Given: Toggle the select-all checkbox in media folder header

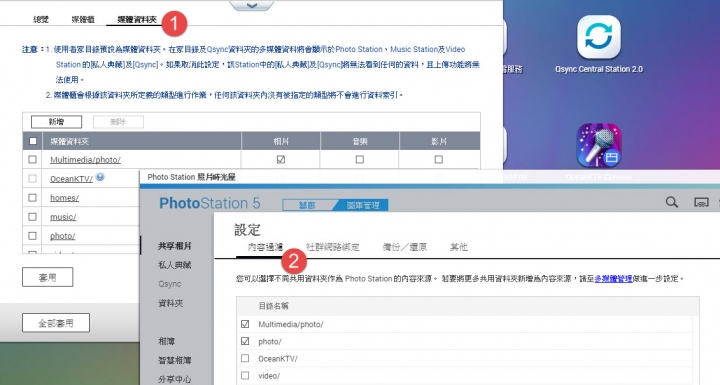Looking at the screenshot, I should coord(33,141).
